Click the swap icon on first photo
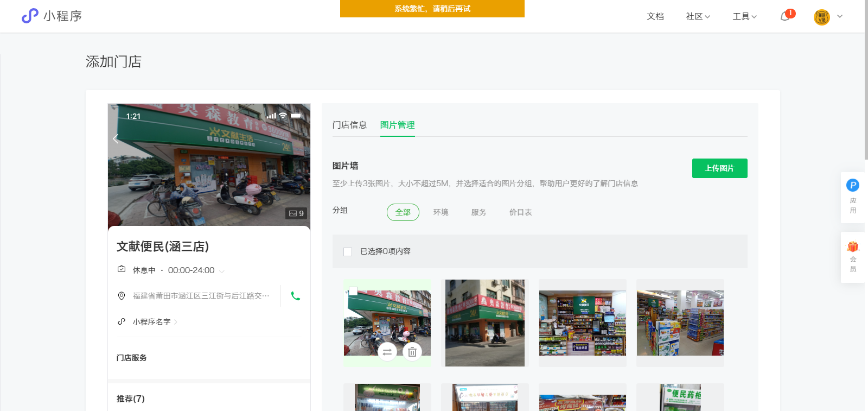This screenshot has height=411, width=868. (387, 352)
